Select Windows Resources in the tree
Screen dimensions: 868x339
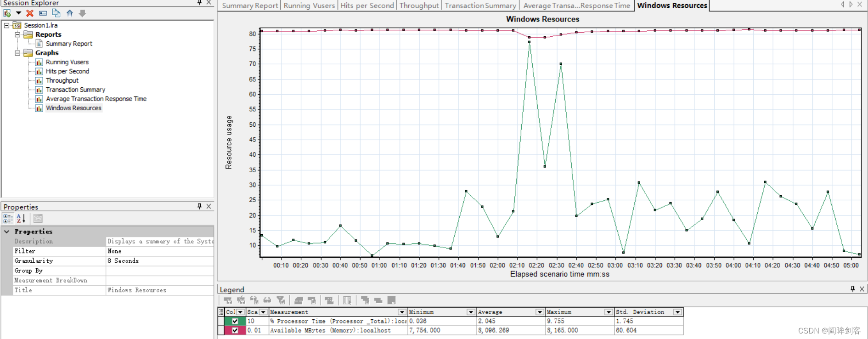click(x=73, y=108)
